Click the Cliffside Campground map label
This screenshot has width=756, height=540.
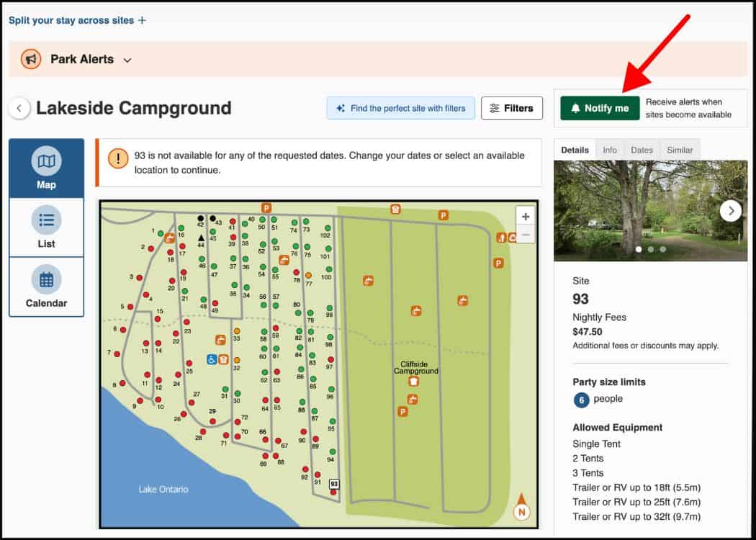click(415, 367)
